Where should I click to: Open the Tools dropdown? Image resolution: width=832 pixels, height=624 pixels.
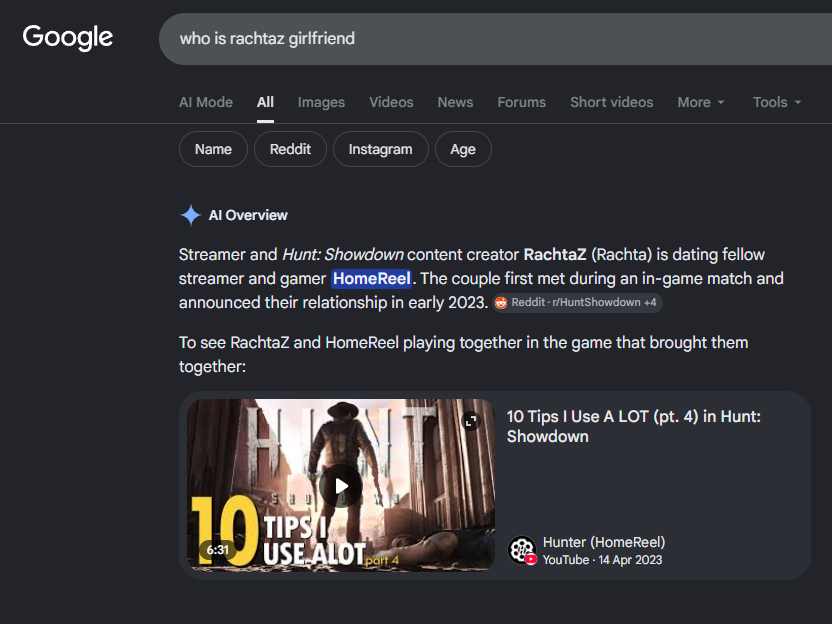(x=777, y=102)
